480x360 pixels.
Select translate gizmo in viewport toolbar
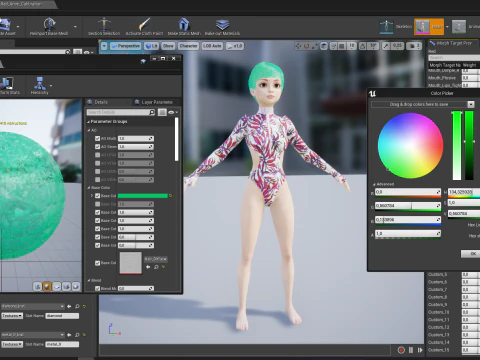coord(298,46)
